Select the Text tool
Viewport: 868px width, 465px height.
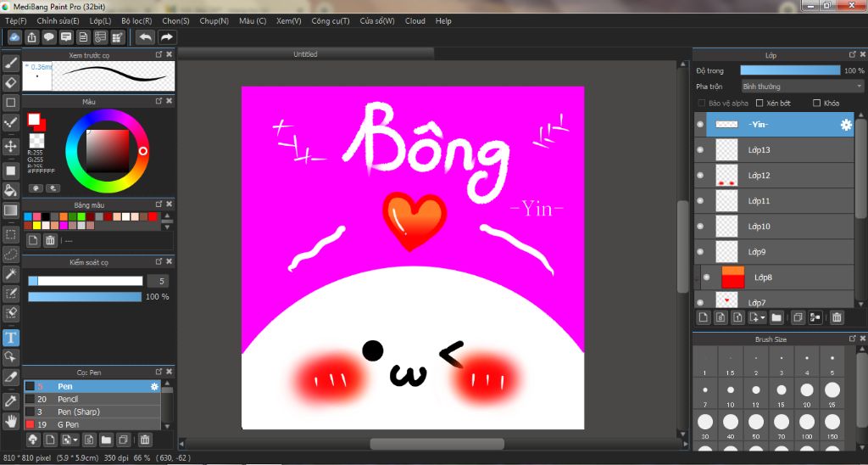(x=11, y=337)
